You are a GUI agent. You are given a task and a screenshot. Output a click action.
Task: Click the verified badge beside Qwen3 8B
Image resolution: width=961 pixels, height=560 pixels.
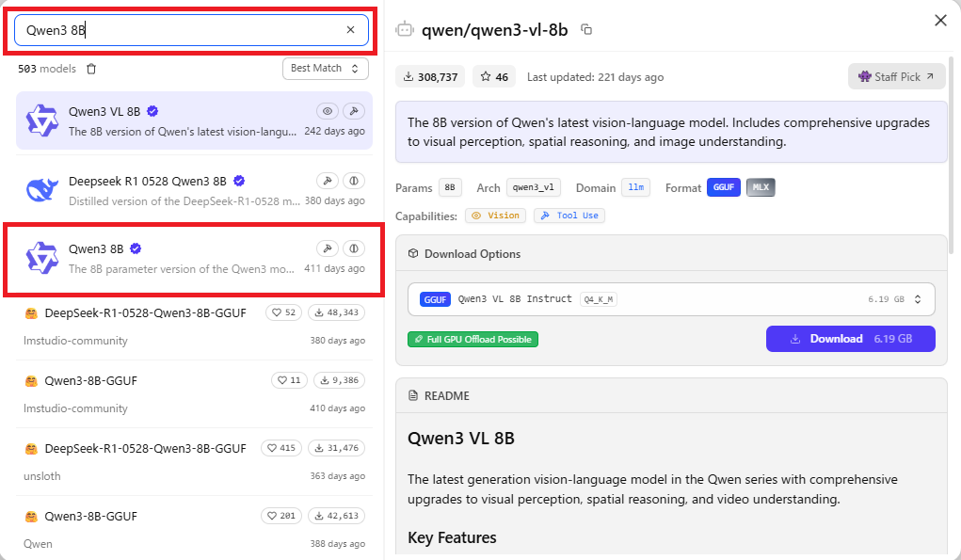(136, 248)
